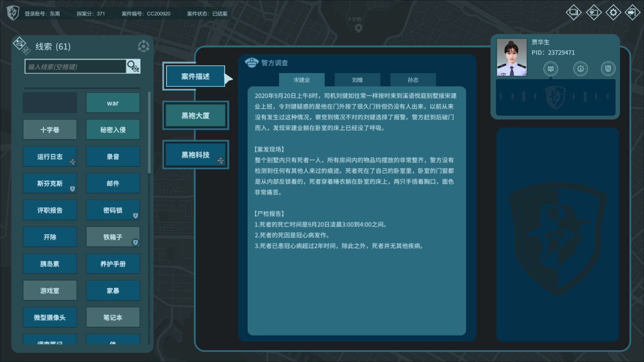Click the 探索分: 371 score text
The image size is (644, 362).
tap(91, 14)
